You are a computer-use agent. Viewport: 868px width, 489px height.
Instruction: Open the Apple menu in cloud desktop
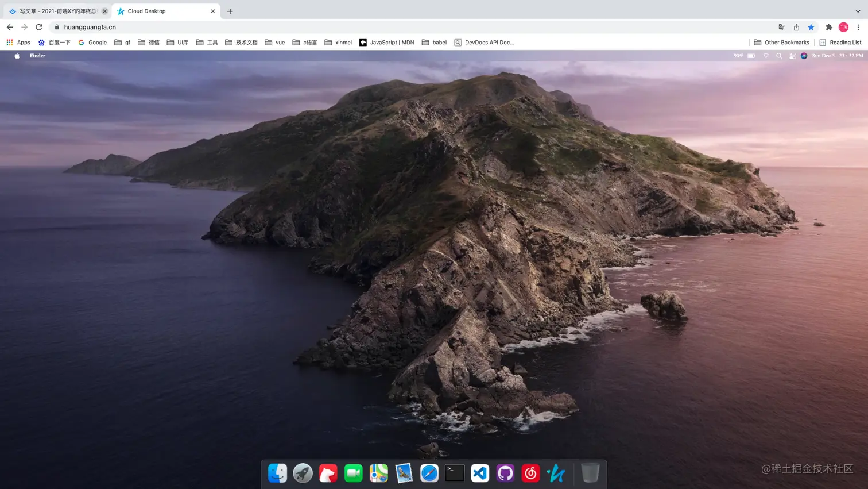pos(17,56)
